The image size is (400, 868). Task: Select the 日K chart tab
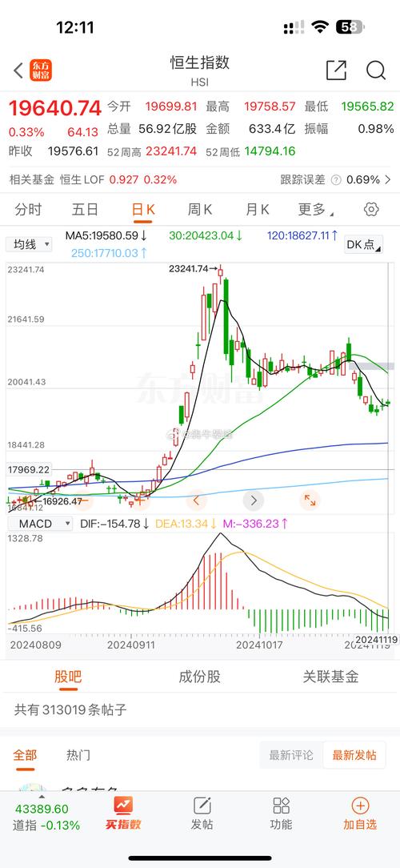142,210
